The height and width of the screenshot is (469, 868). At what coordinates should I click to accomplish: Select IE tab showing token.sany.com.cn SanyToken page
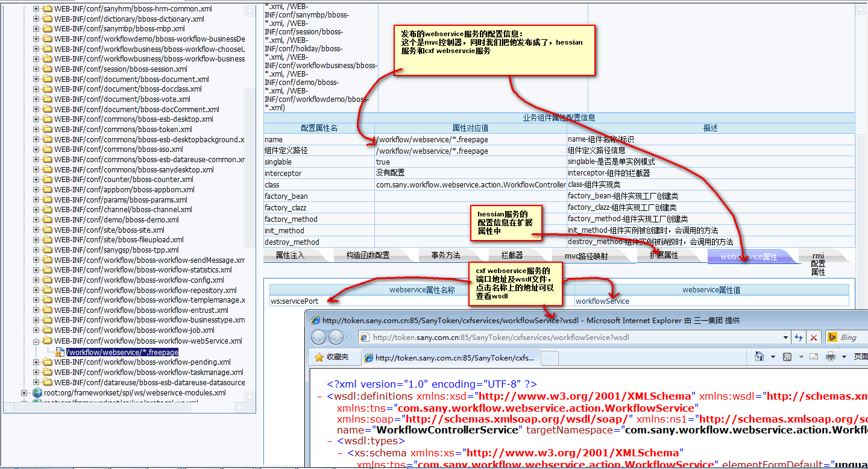pos(451,357)
